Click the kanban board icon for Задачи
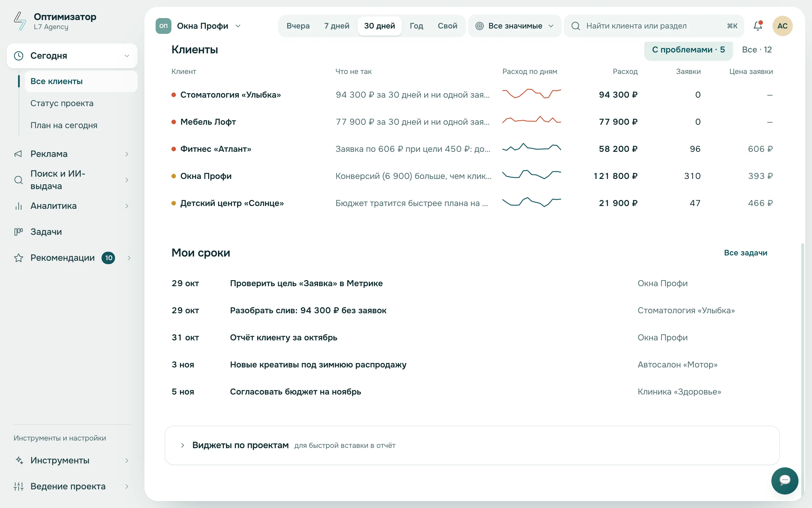 [x=18, y=232]
